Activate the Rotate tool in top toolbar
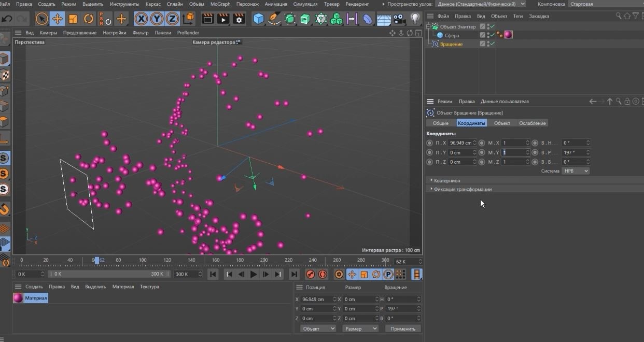The height and width of the screenshot is (342, 644). [x=89, y=19]
